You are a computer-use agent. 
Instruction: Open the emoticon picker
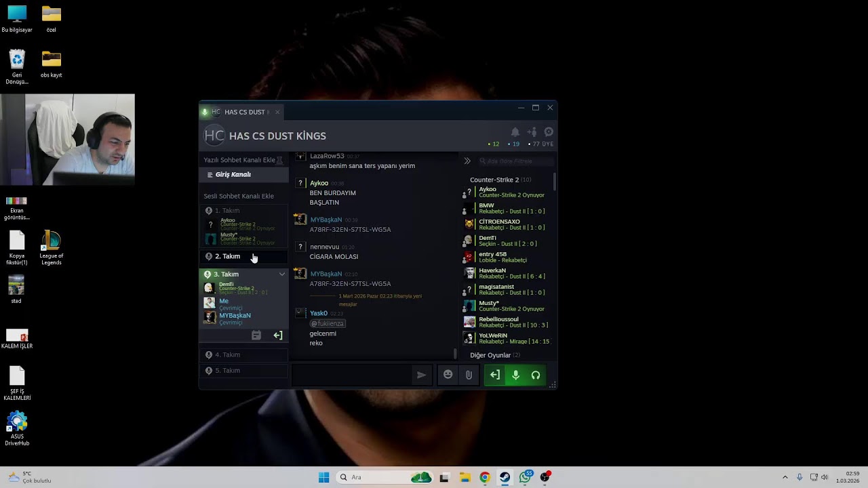point(448,375)
